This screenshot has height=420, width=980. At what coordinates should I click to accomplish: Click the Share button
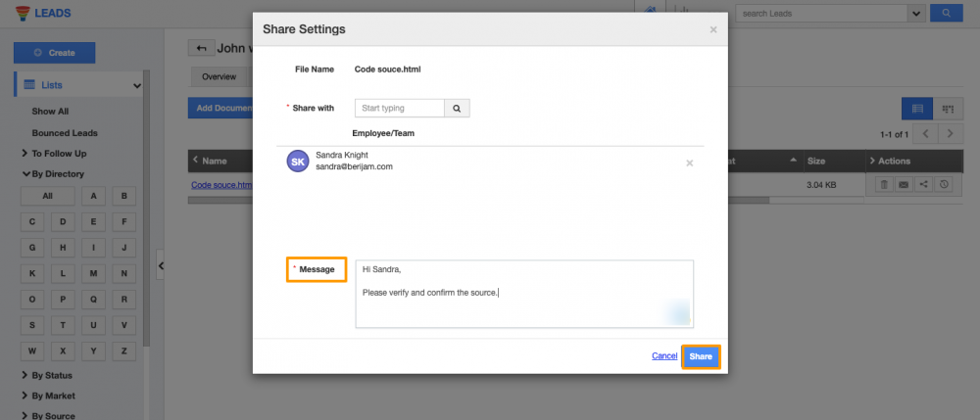click(x=701, y=356)
